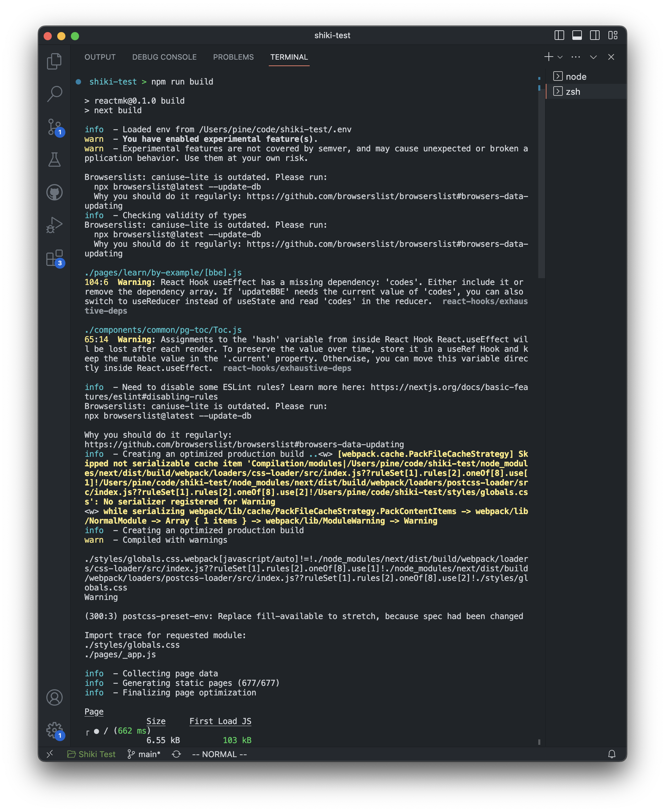Click the remote indicator in status bar
This screenshot has width=665, height=812.
pos(50,754)
